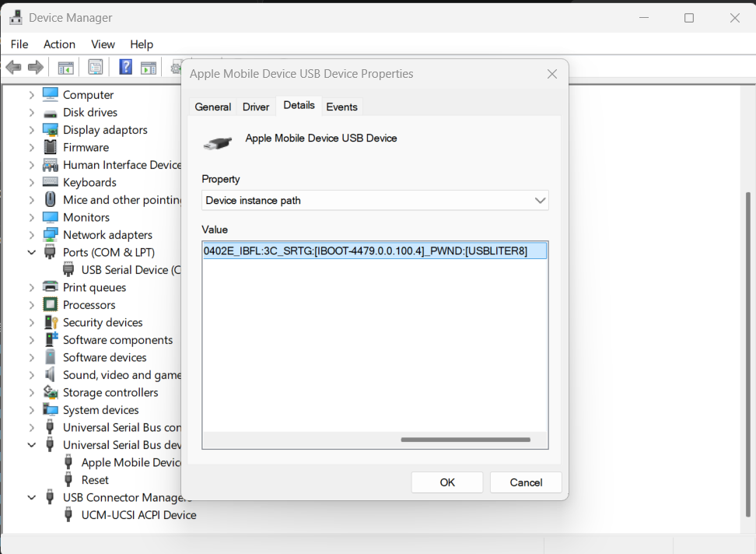This screenshot has width=756, height=554.
Task: Click the Cancel button
Action: coord(526,482)
